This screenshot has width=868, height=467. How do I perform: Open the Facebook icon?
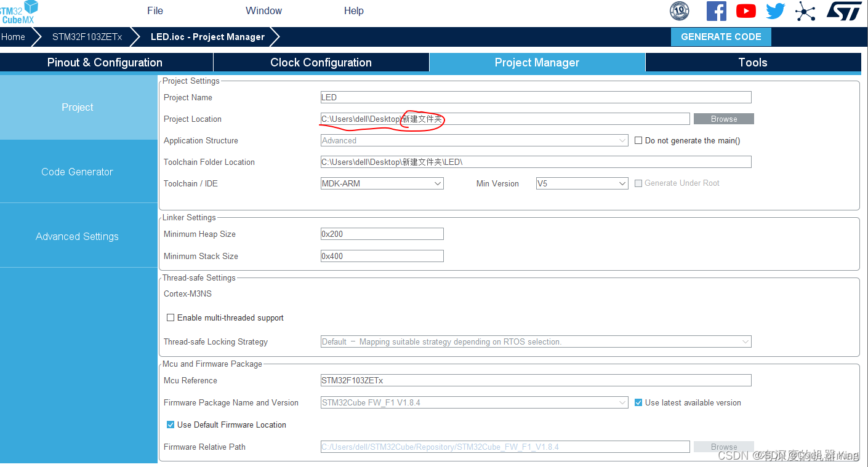pos(716,11)
